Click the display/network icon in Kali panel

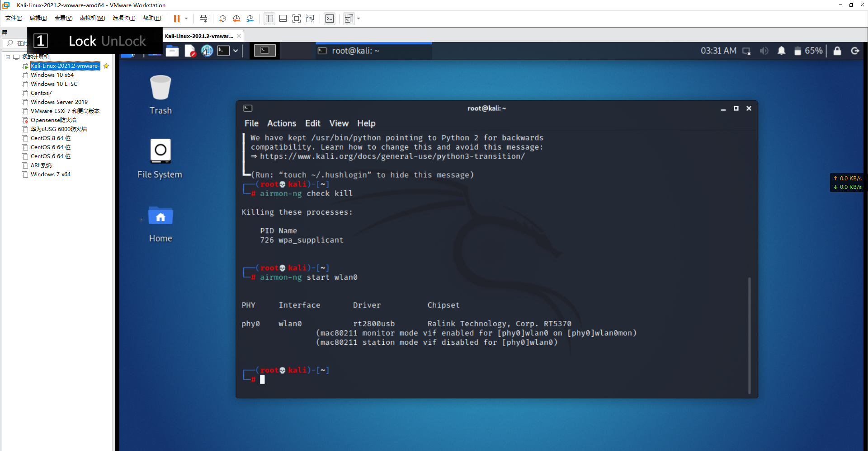(x=746, y=51)
